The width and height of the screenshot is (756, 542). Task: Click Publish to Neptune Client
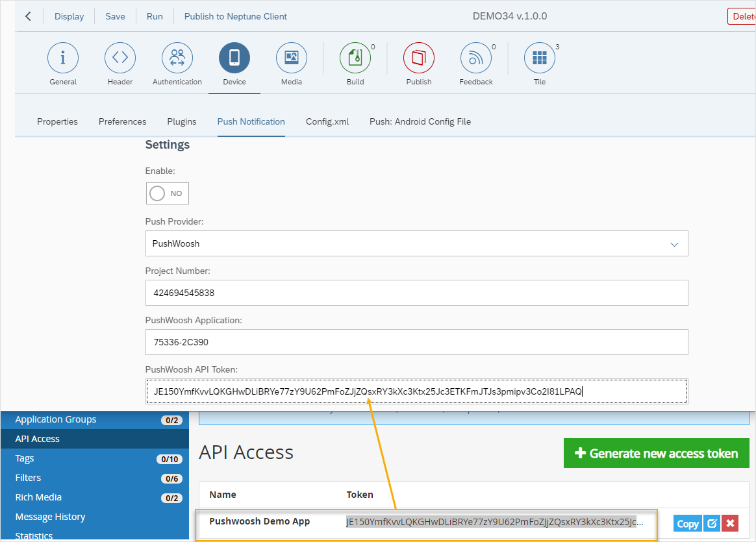coord(236,16)
